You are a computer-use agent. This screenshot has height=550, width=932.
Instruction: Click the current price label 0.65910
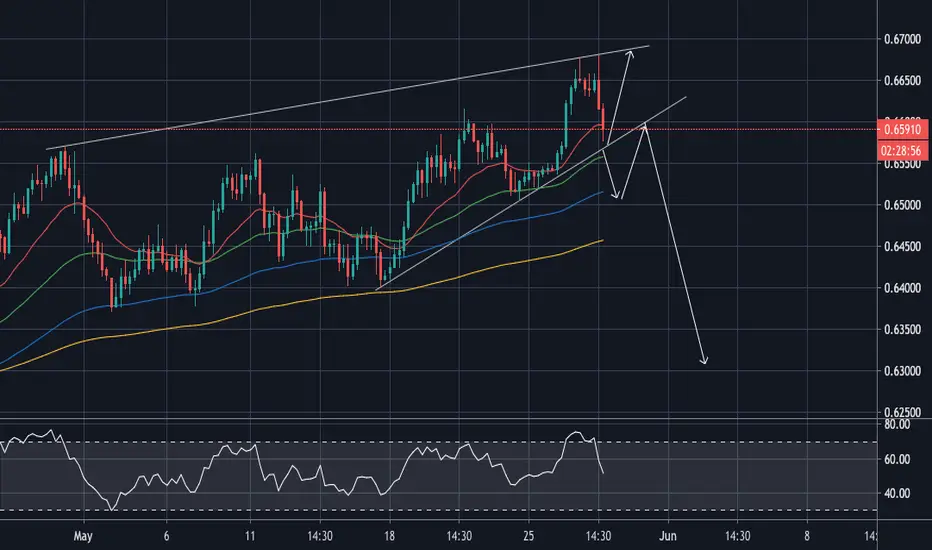click(x=902, y=130)
